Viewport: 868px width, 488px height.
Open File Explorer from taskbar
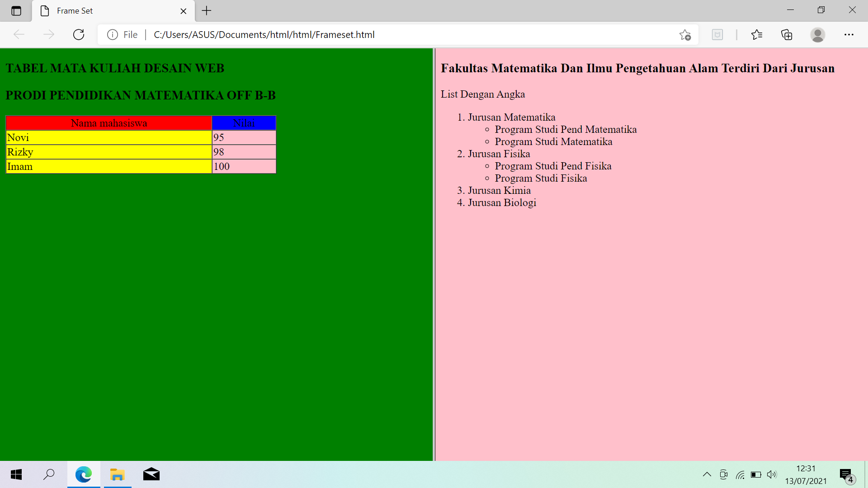click(118, 474)
